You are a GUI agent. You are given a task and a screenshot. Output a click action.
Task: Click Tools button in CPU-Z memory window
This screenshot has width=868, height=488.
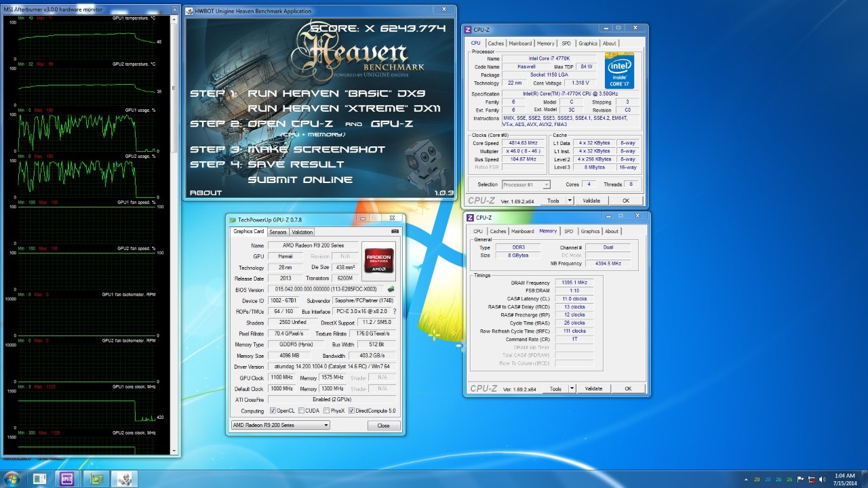555,388
